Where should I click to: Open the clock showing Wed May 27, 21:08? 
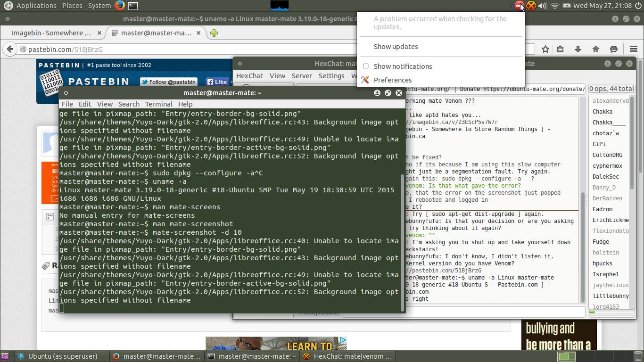603,6
